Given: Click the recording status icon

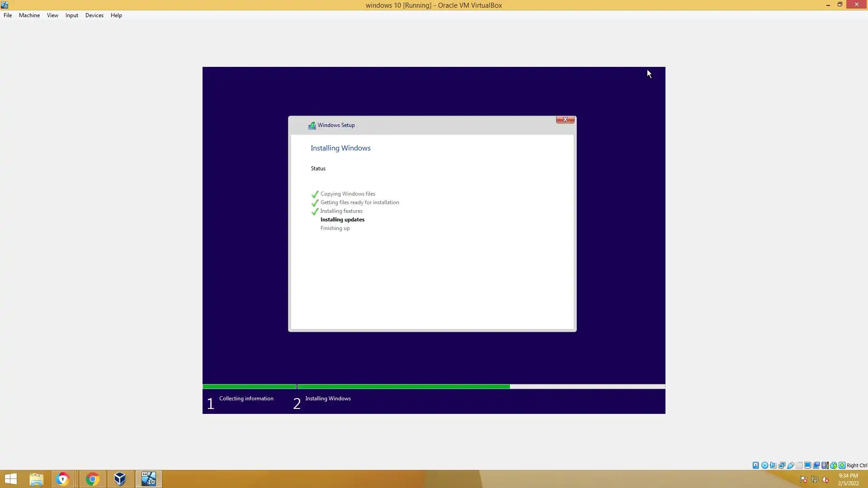Looking at the screenshot, I should tap(816, 465).
